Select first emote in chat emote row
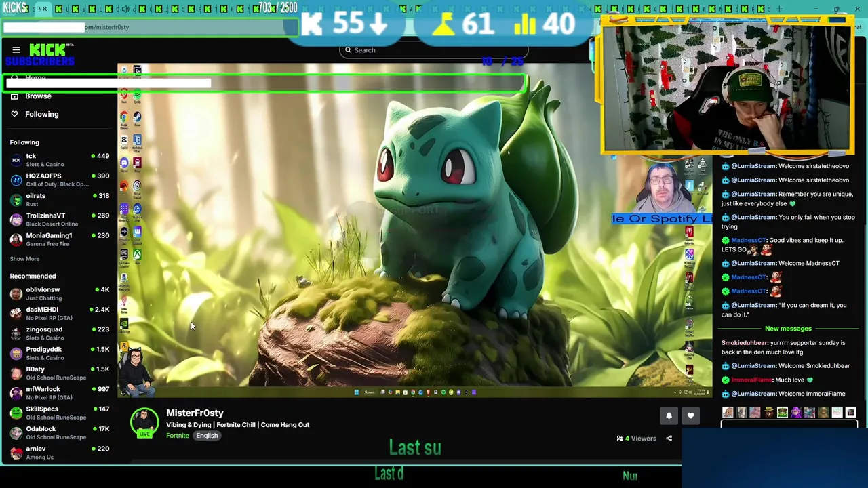The height and width of the screenshot is (488, 868). tap(728, 412)
